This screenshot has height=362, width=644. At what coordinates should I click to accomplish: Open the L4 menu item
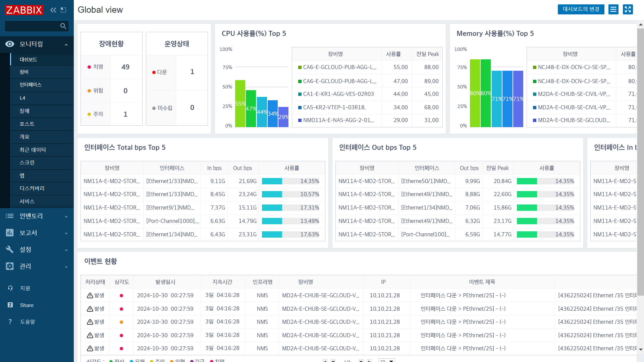42,98
